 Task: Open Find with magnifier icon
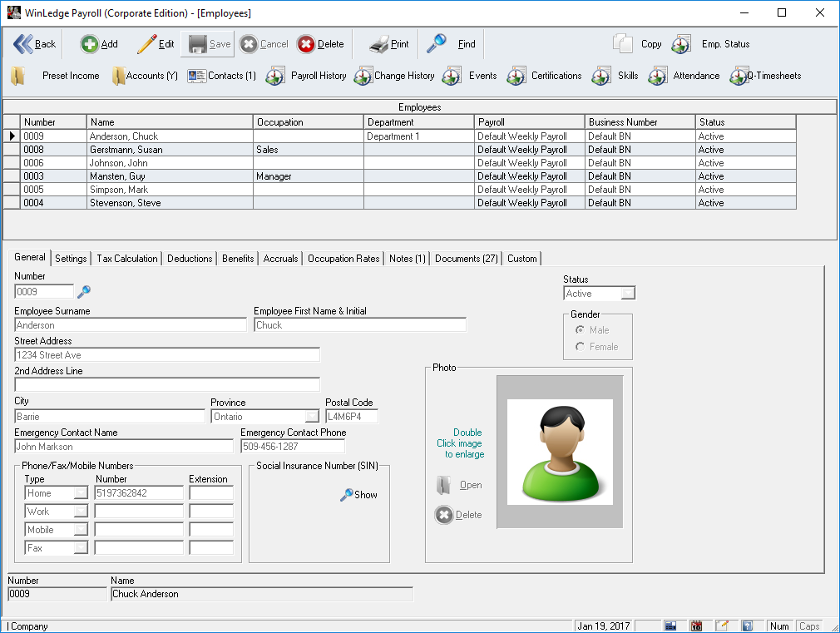coord(437,44)
